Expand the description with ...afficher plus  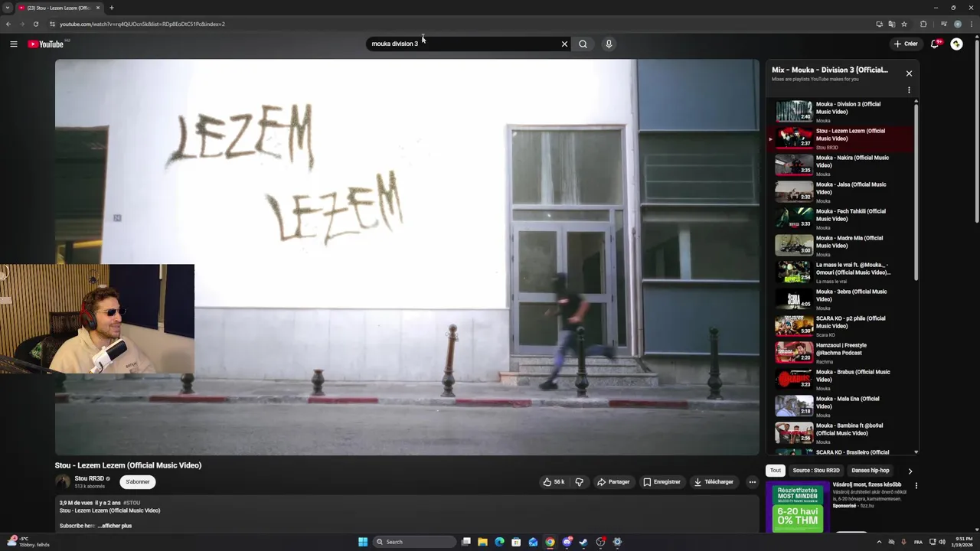(114, 526)
